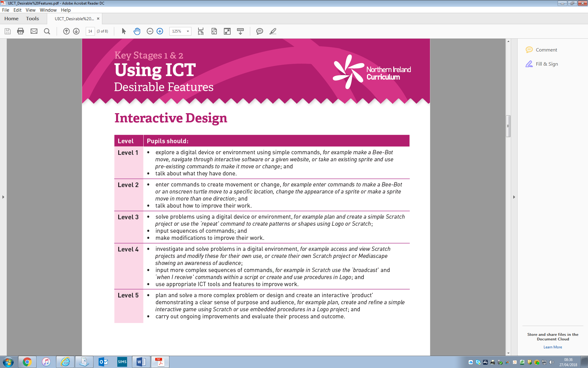Expand the left navigation pane arrow

coord(3,197)
